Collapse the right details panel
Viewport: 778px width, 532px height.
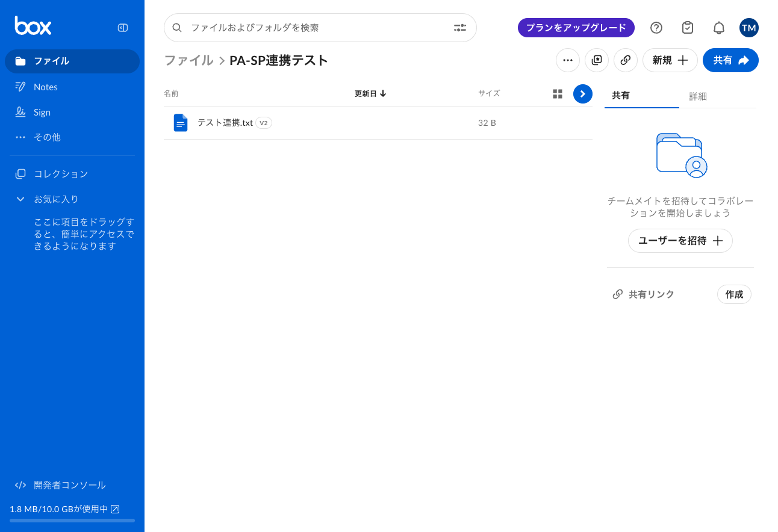click(x=583, y=94)
